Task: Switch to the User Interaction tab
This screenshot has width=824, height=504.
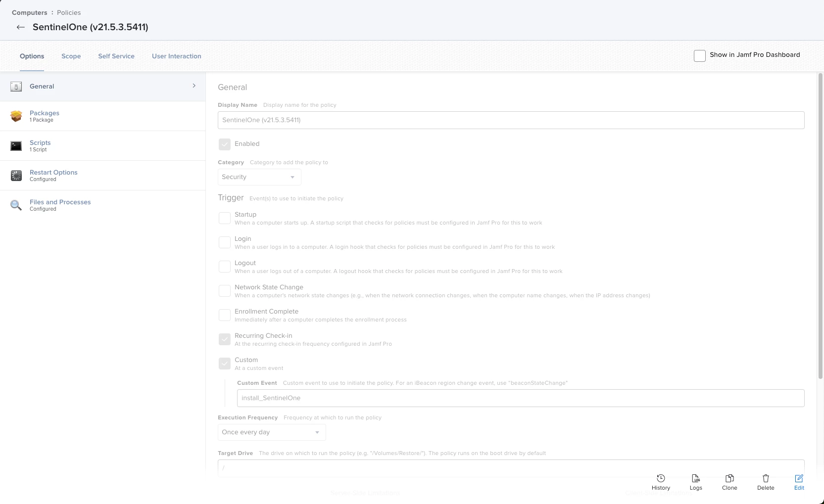Action: coord(177,56)
